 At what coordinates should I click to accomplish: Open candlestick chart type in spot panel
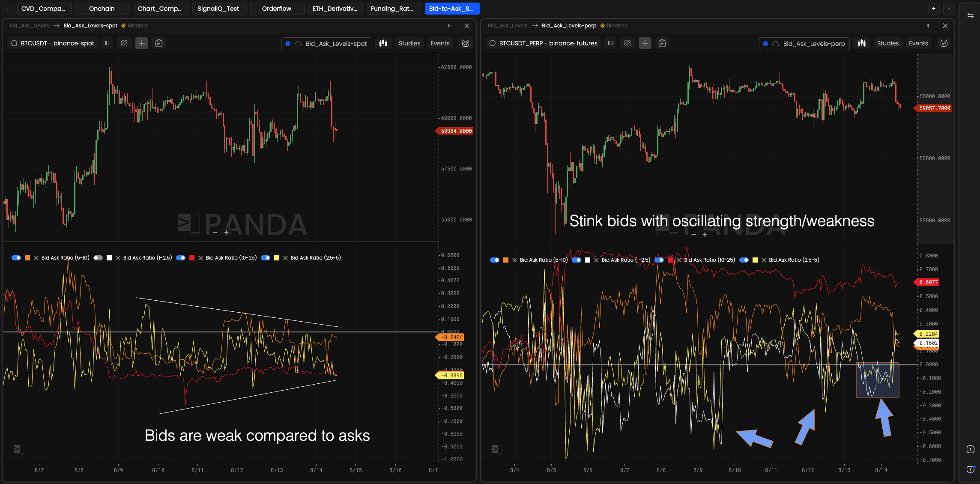pos(383,43)
